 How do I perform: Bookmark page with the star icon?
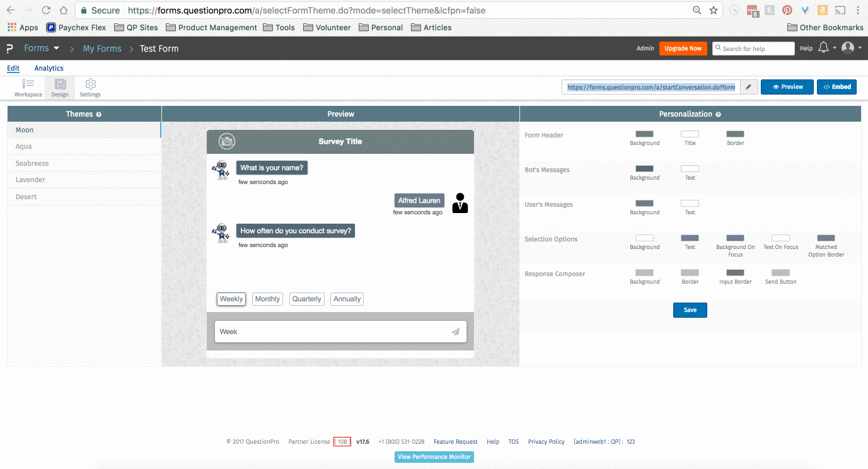[714, 10]
